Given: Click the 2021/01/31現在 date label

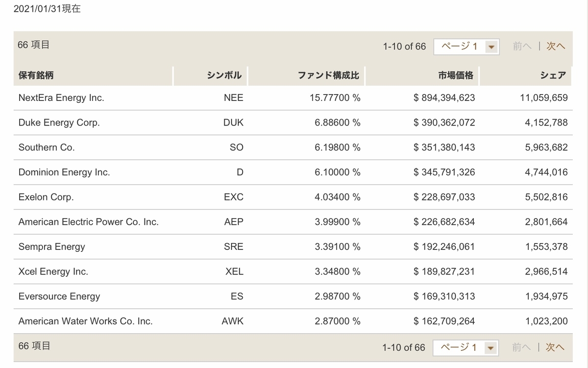Looking at the screenshot, I should point(47,9).
